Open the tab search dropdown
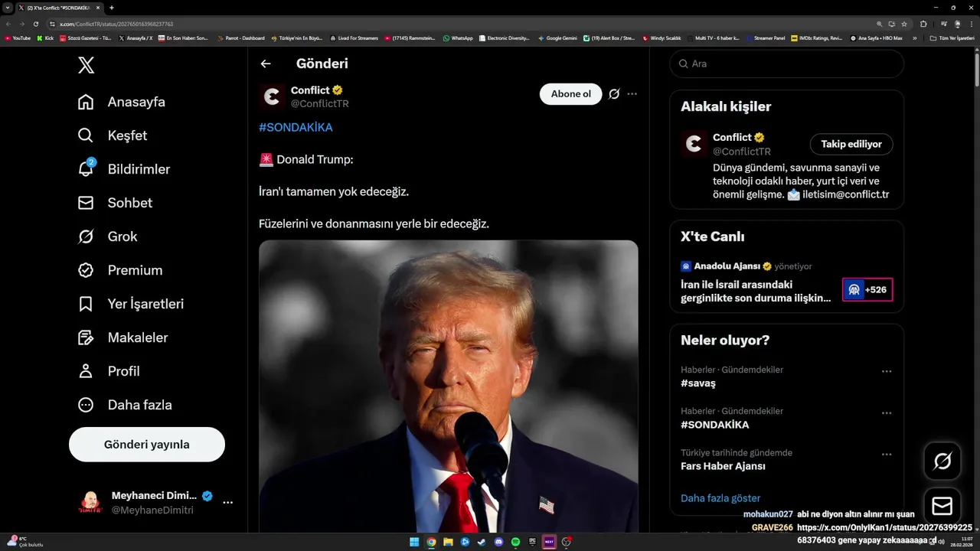 pyautogui.click(x=8, y=8)
